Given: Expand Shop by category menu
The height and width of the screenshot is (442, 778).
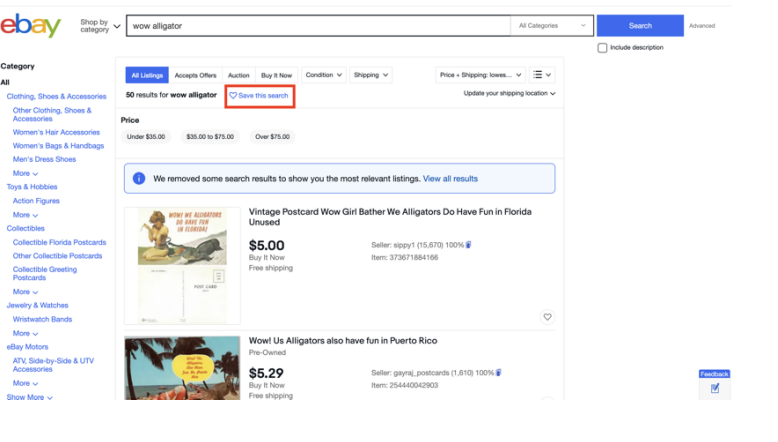Looking at the screenshot, I should [x=100, y=26].
